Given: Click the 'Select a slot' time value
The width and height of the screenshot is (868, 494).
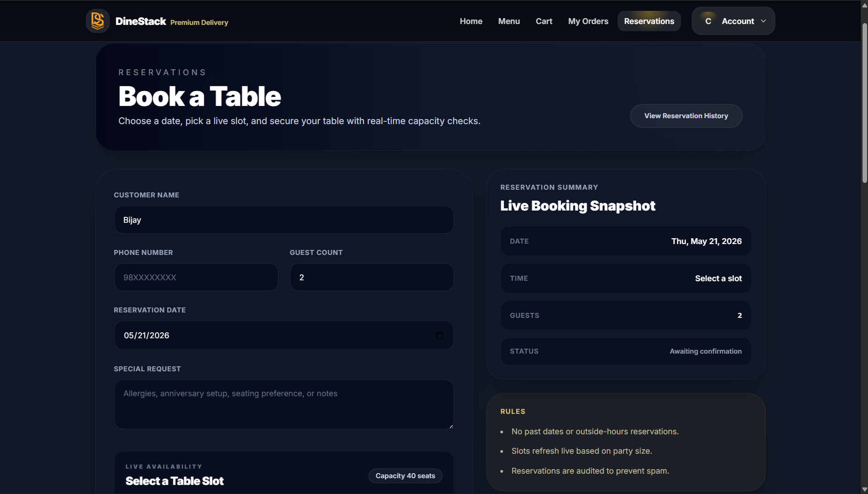Looking at the screenshot, I should 718,278.
